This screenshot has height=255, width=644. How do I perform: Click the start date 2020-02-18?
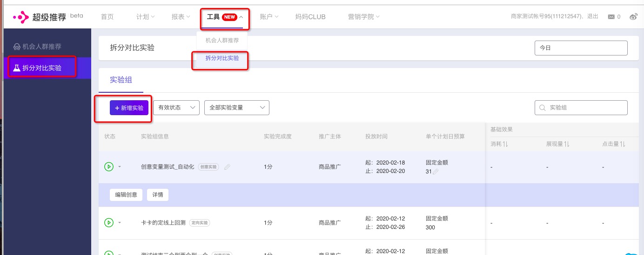coord(390,163)
